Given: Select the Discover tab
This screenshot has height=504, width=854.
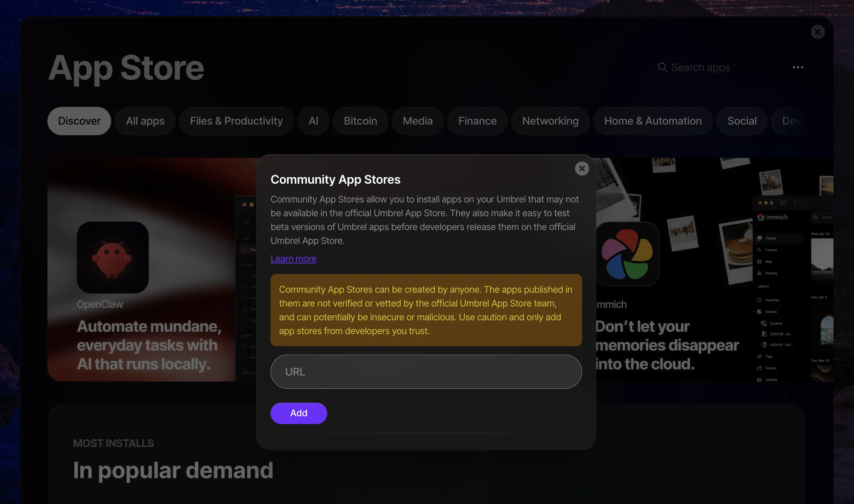Looking at the screenshot, I should click(79, 121).
